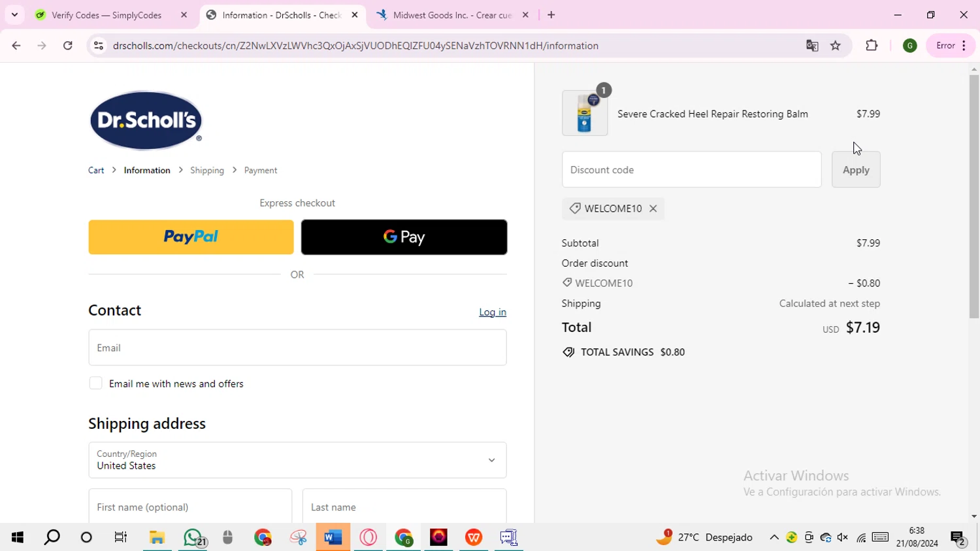Open the translate page icon
Image resolution: width=980 pixels, height=551 pixels.
coord(812,46)
